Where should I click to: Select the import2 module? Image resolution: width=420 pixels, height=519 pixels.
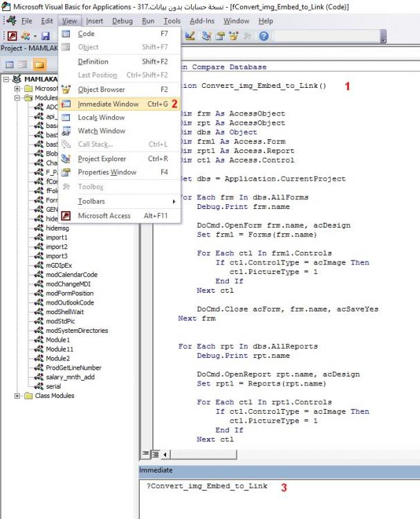tap(57, 246)
